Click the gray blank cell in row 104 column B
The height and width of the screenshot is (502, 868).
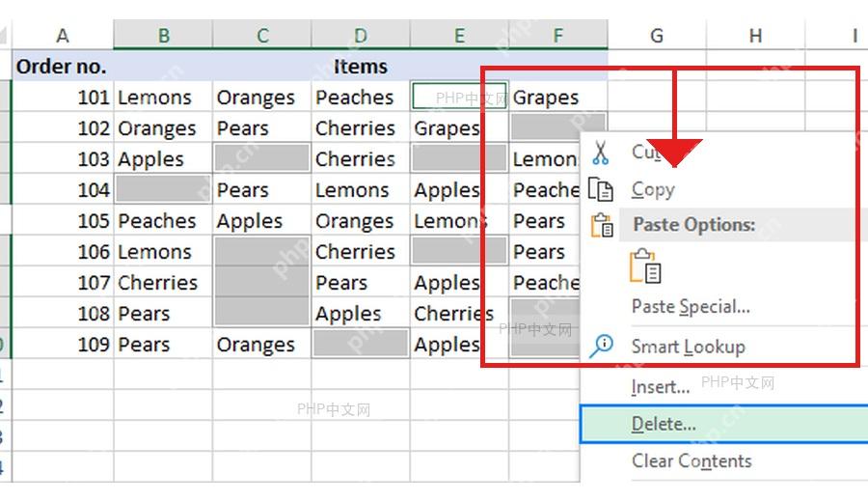pyautogui.click(x=163, y=190)
